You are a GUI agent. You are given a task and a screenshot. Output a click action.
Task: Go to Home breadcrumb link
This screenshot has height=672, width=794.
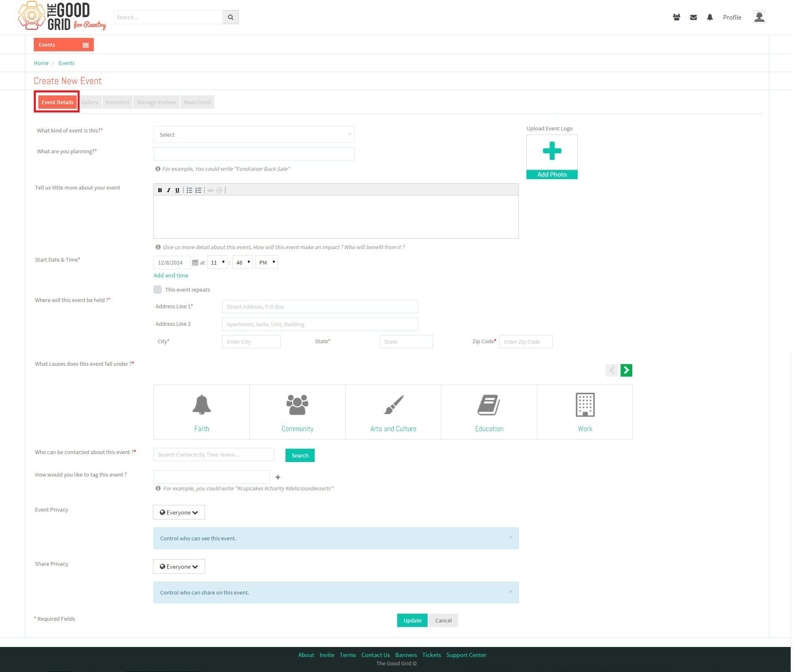tap(41, 63)
